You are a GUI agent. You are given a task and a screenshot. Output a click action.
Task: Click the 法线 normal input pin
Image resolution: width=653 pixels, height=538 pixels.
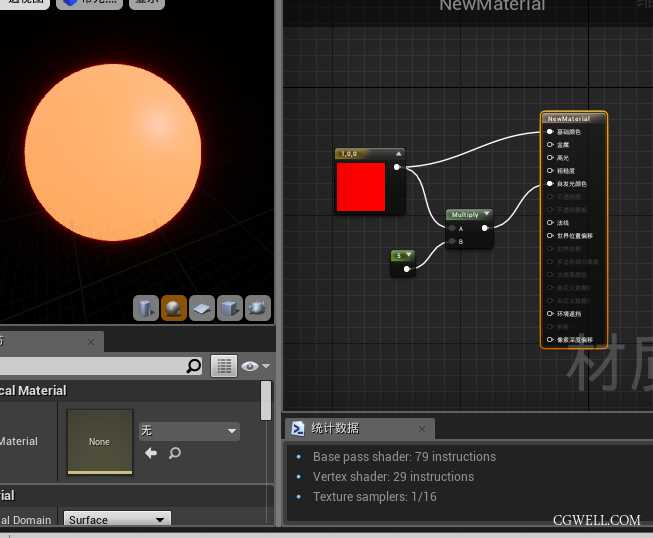[550, 223]
